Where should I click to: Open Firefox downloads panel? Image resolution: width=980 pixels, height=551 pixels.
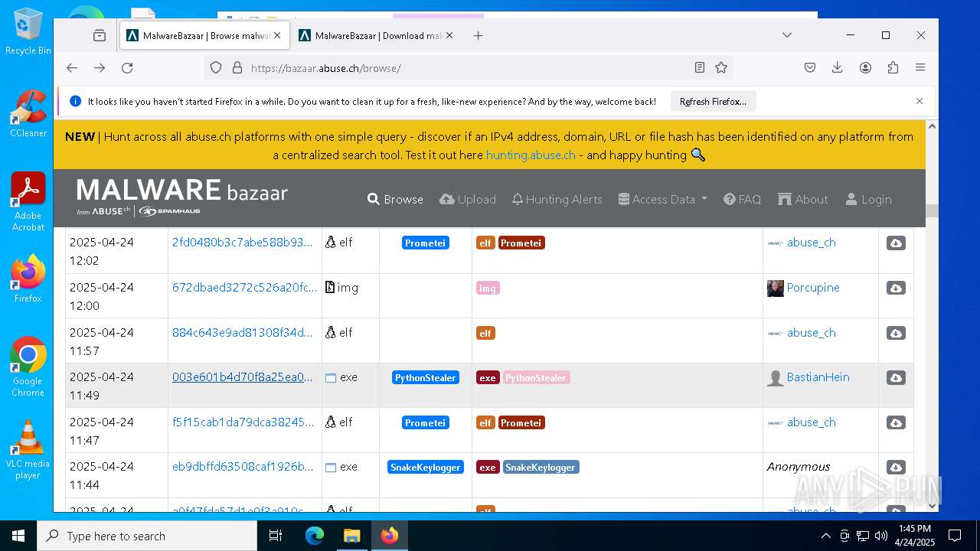point(838,67)
